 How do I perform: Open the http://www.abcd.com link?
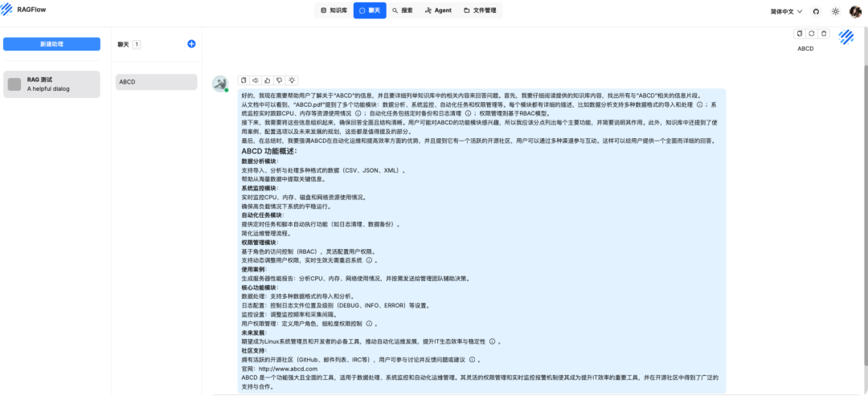[288, 369]
